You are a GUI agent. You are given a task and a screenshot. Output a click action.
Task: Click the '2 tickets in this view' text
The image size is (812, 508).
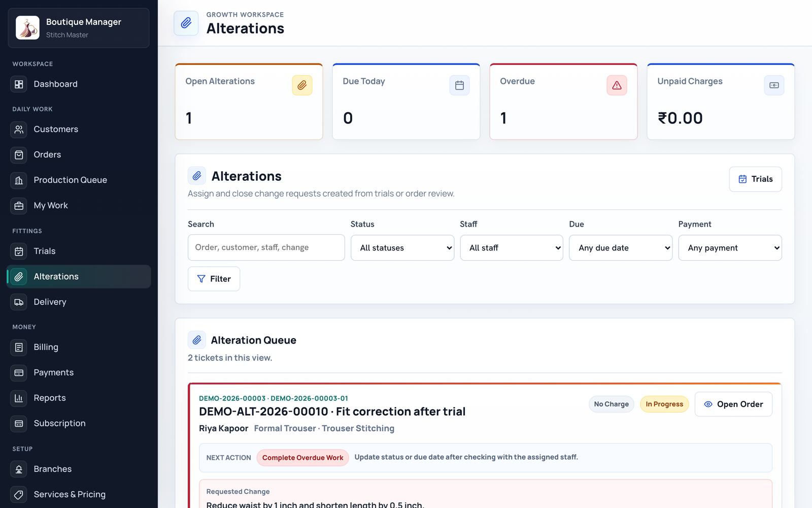click(x=230, y=358)
